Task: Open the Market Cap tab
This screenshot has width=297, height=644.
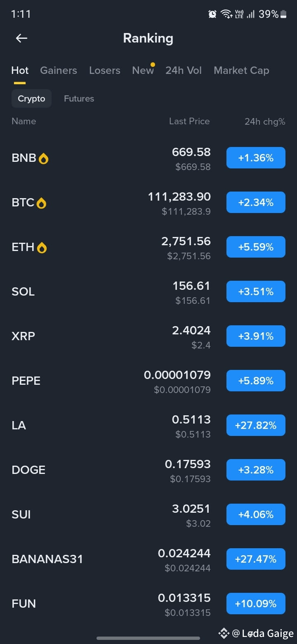Action: pyautogui.click(x=241, y=71)
